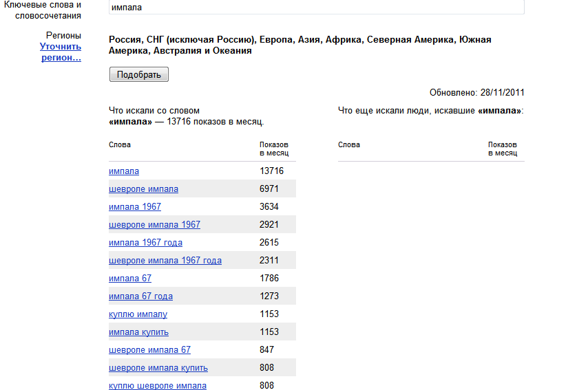The width and height of the screenshot is (588, 390).
Task: Click the bold regions list text
Action: [x=300, y=45]
